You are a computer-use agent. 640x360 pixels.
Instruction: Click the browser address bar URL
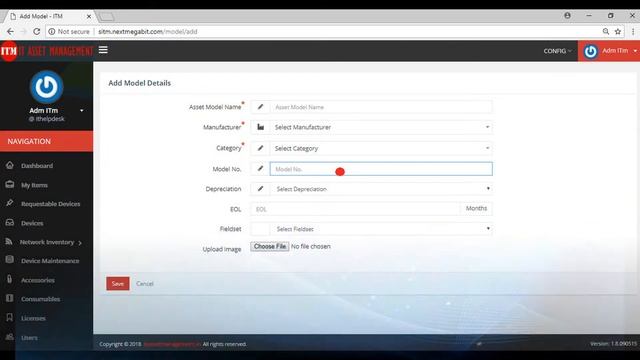(147, 31)
